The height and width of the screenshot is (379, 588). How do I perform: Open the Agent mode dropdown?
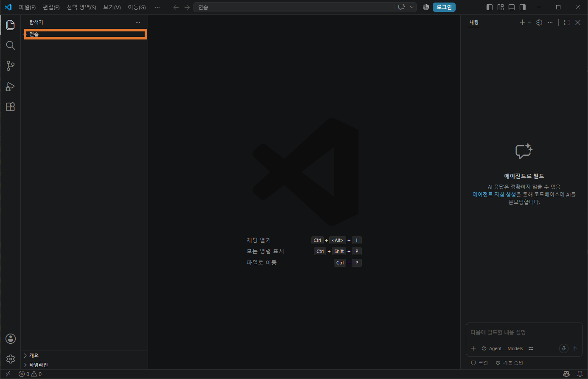coord(492,348)
